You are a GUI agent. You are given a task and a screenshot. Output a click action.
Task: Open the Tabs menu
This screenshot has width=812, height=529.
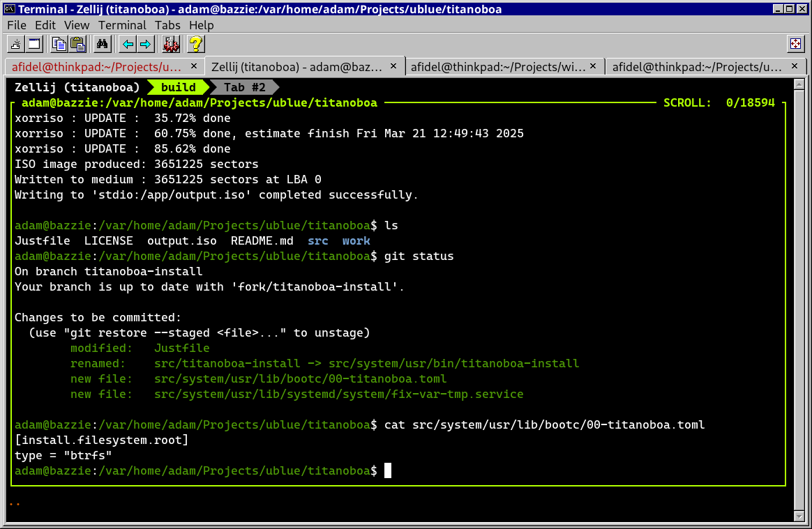(167, 25)
